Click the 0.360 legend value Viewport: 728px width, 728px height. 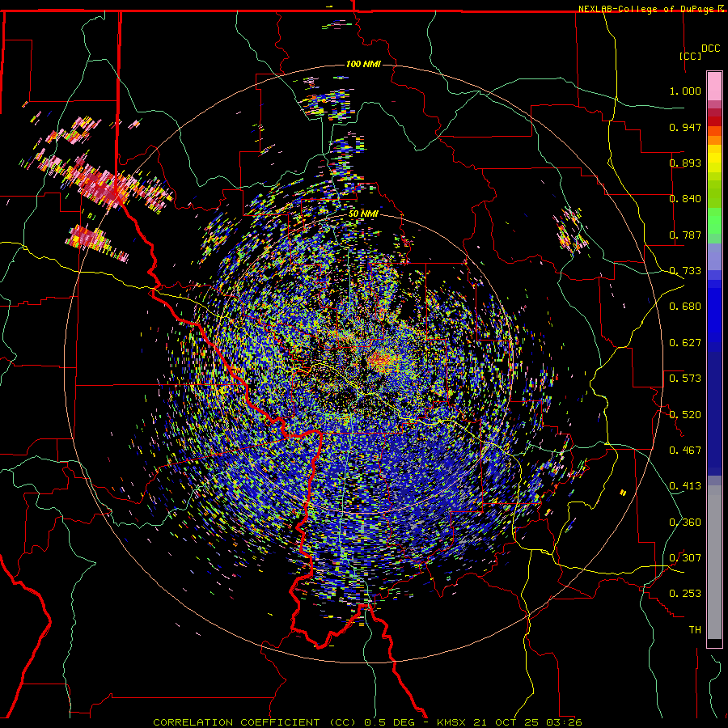(685, 523)
